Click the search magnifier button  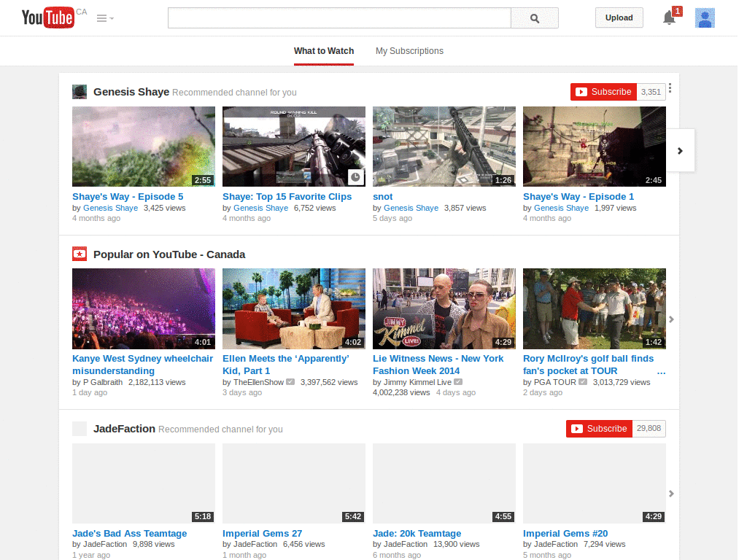click(x=535, y=18)
